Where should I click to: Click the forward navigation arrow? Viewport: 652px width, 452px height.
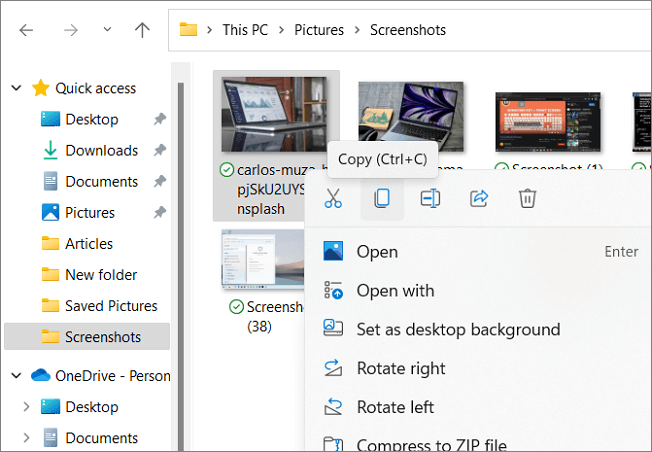click(x=71, y=30)
